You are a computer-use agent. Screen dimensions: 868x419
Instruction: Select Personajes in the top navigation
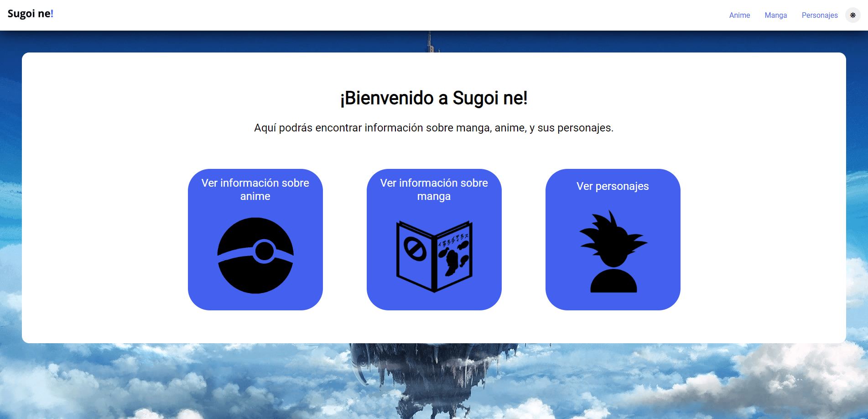click(819, 15)
